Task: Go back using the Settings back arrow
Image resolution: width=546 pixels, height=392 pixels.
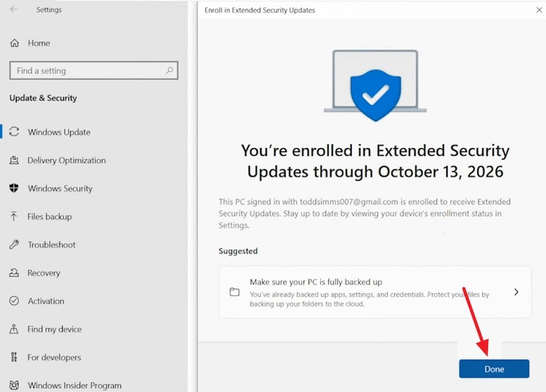Action: pyautogui.click(x=14, y=10)
